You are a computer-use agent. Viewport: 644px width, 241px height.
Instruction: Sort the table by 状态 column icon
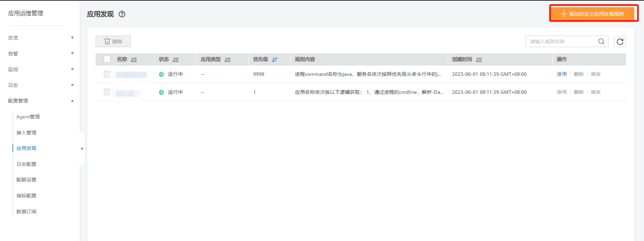click(176, 60)
